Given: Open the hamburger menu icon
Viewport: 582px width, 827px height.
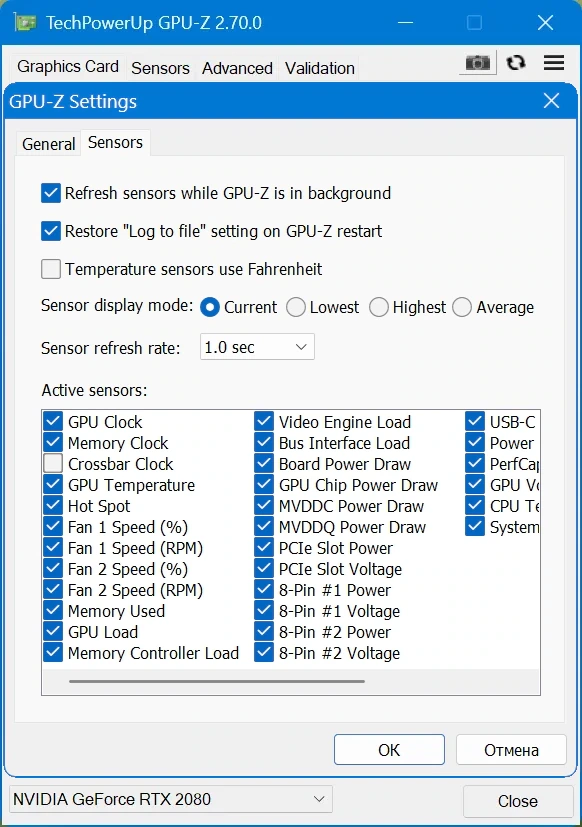Looking at the screenshot, I should (554, 63).
